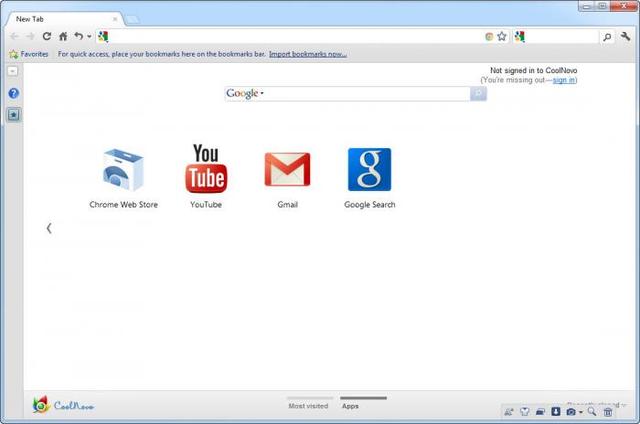Click the first status bar tool icon
This screenshot has height=424, width=640.
coord(509,412)
